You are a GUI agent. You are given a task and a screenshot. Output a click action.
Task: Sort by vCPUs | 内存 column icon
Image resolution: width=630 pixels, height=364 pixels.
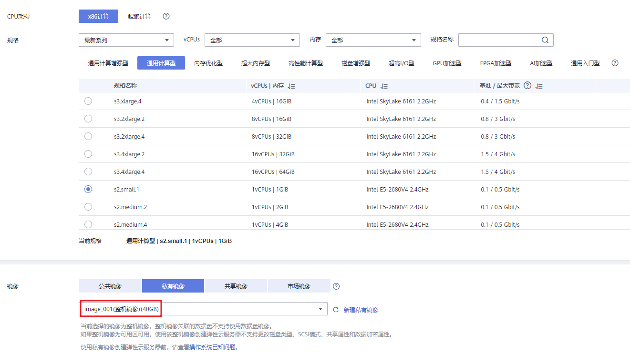[x=292, y=86]
